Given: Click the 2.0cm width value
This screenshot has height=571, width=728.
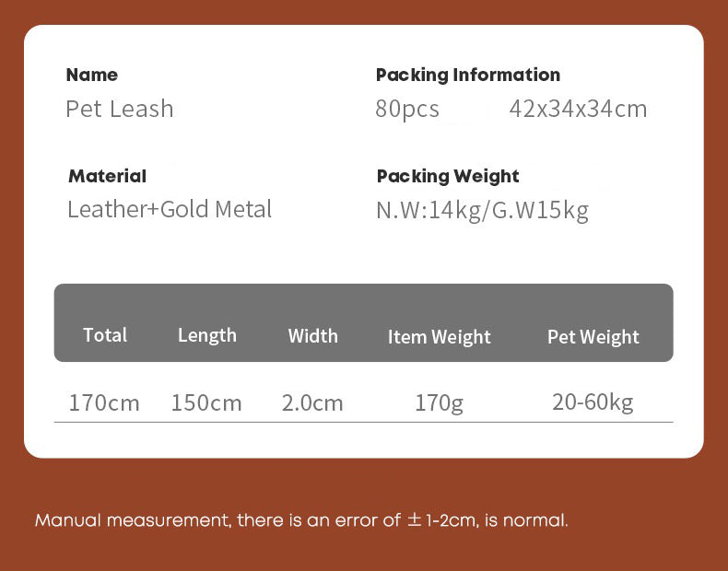Looking at the screenshot, I should coord(312,402).
